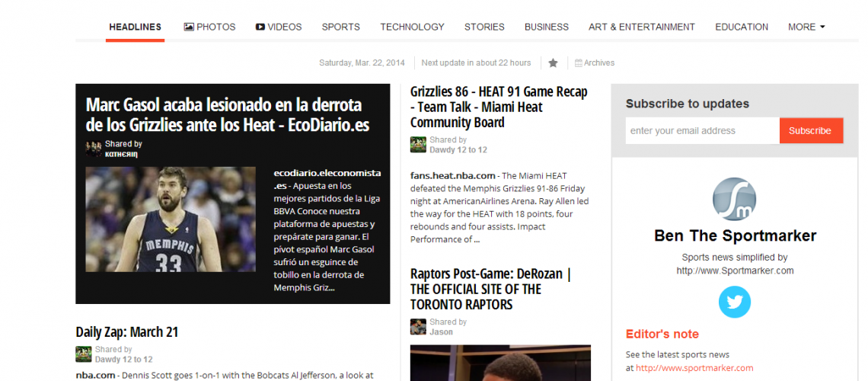Click Dawdy avatar under Daily Zap
The height and width of the screenshot is (381, 868).
tap(84, 354)
